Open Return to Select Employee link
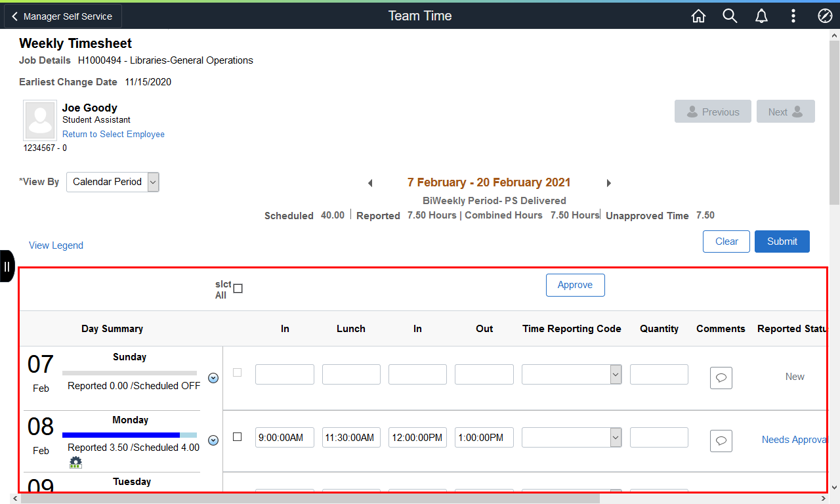The image size is (840, 504). (114, 134)
